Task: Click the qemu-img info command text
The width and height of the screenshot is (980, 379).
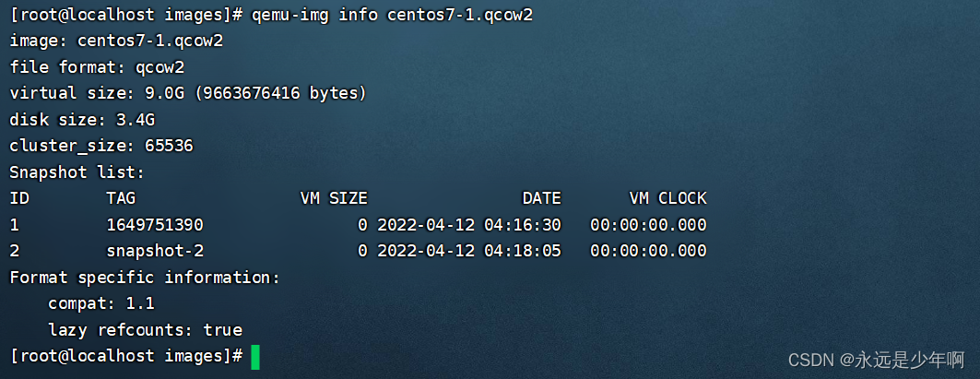Action: 314,15
